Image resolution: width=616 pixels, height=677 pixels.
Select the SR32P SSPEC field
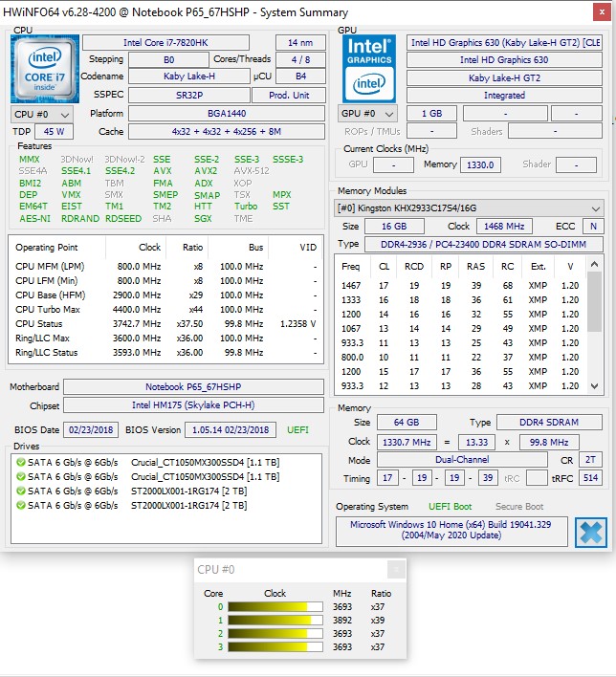189,95
